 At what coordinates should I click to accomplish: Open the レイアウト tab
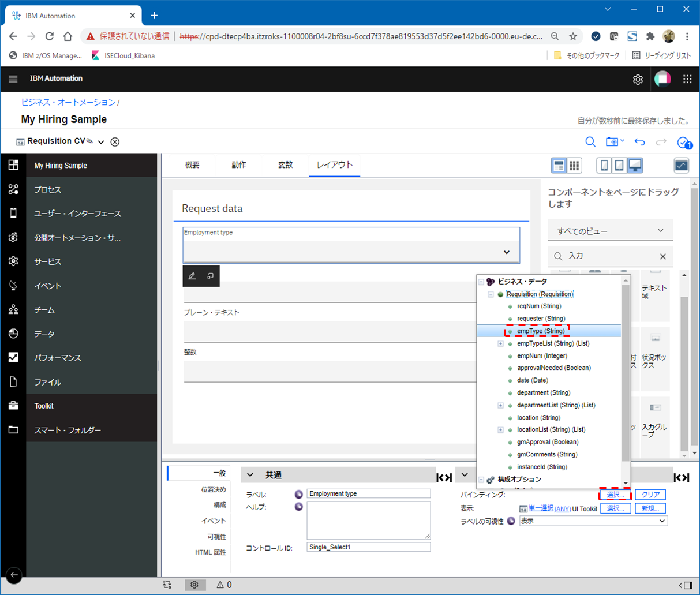click(x=335, y=165)
